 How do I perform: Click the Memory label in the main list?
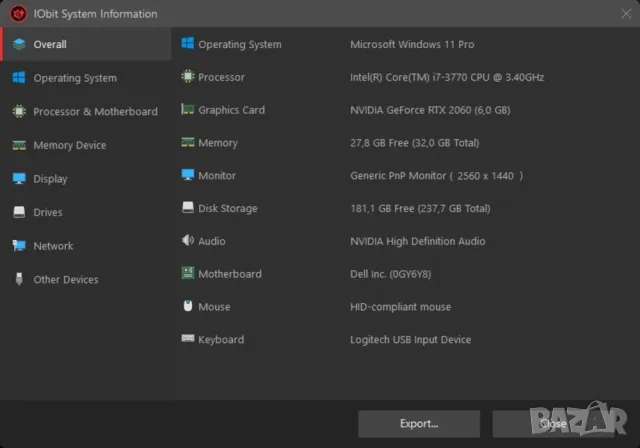[x=218, y=143]
